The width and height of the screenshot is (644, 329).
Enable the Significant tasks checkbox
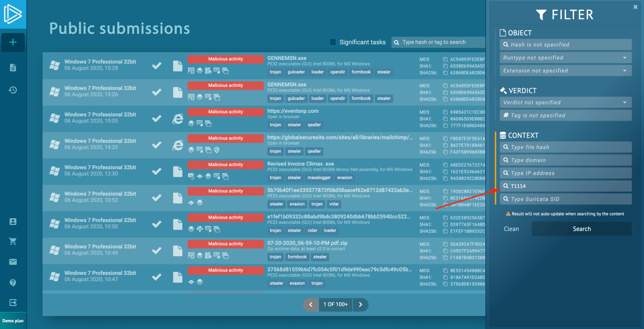click(x=333, y=42)
